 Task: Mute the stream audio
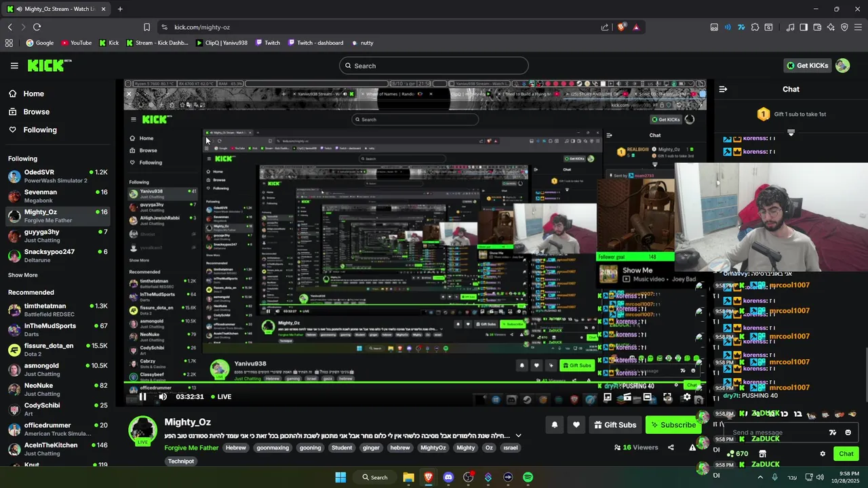[x=163, y=397]
